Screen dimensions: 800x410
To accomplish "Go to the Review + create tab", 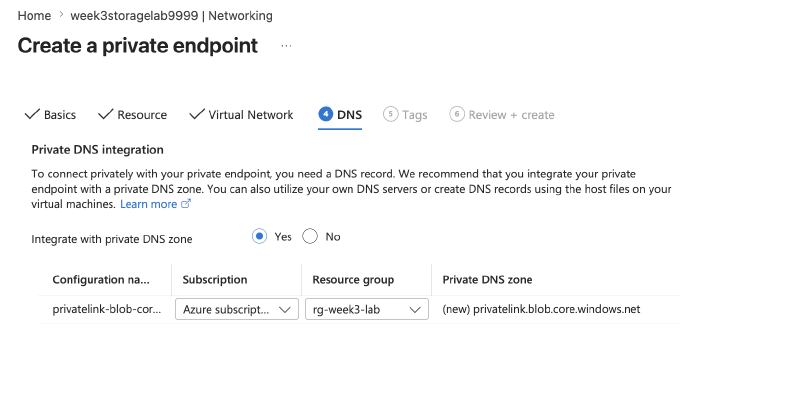I will (502, 115).
